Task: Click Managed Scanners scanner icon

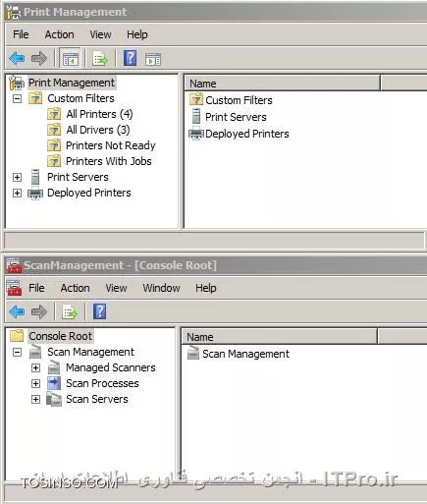Action: [54, 367]
